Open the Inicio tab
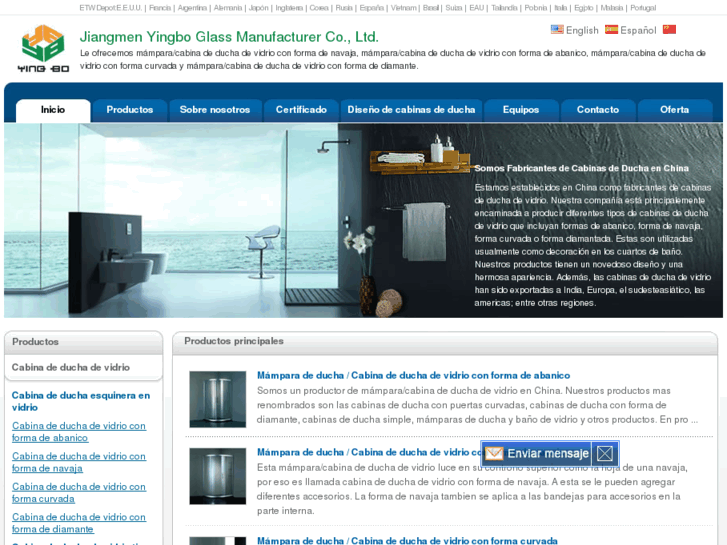The image size is (727, 545). (53, 110)
